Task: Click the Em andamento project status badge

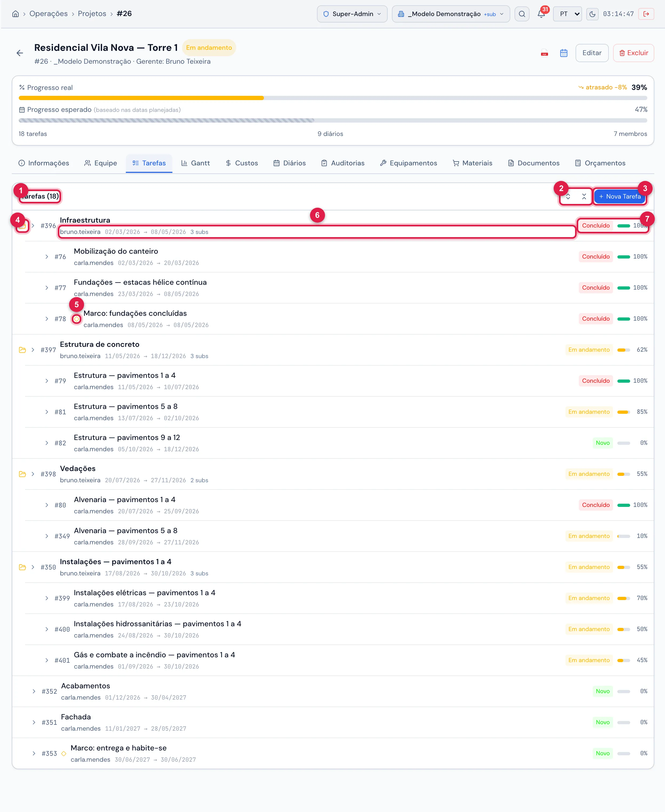Action: click(x=209, y=48)
